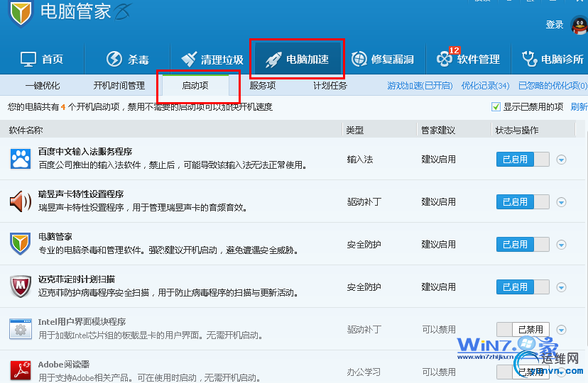Click 驱动补丁 in the 瑞昱声卡 row
Image resolution: width=588 pixels, height=383 pixels.
pos(364,202)
